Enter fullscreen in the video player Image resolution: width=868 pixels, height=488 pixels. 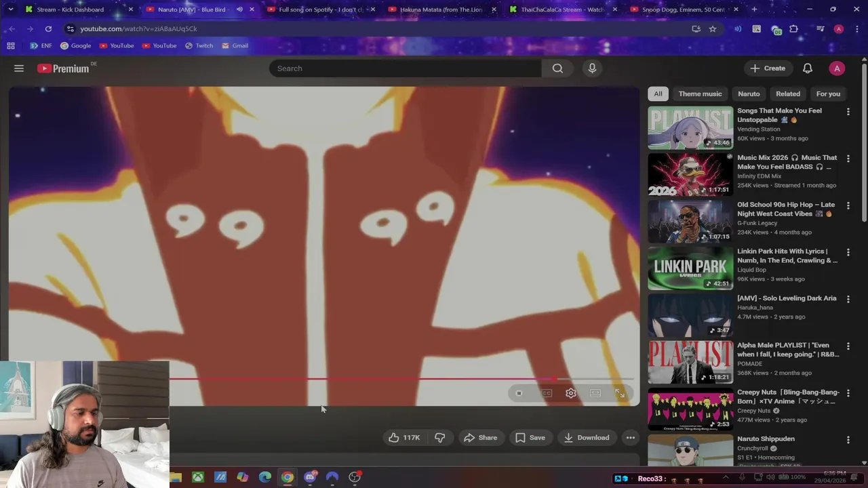pyautogui.click(x=620, y=393)
